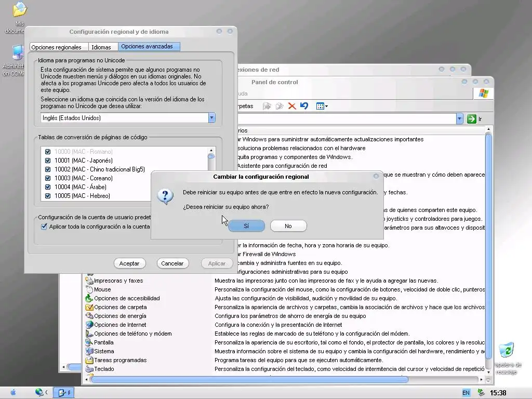This screenshot has height=399, width=532.
Task: Open the Teclado control panel item
Action: tap(100, 369)
